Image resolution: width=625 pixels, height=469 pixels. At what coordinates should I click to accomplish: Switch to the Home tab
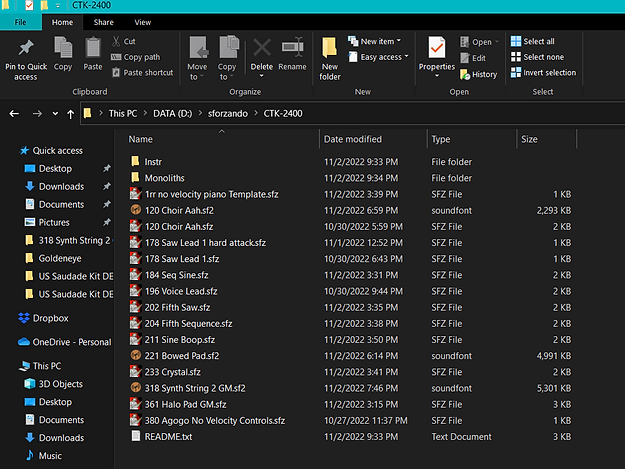coord(62,22)
